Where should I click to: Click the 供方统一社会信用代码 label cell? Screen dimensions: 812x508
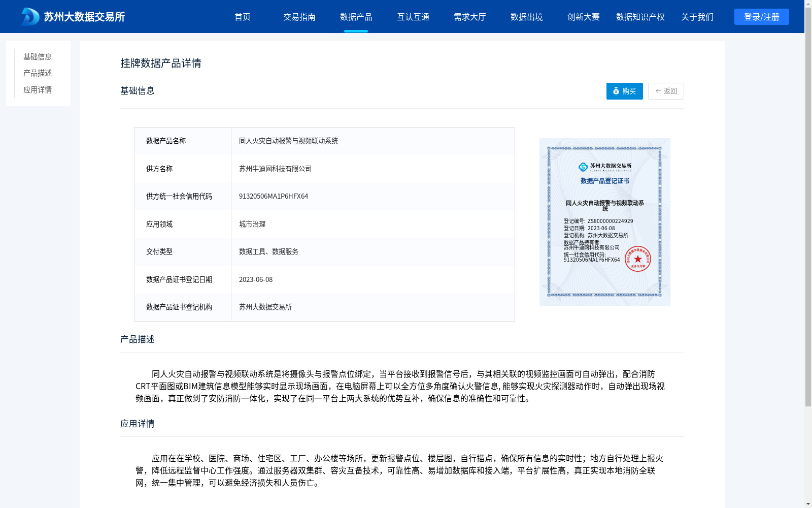click(183, 196)
